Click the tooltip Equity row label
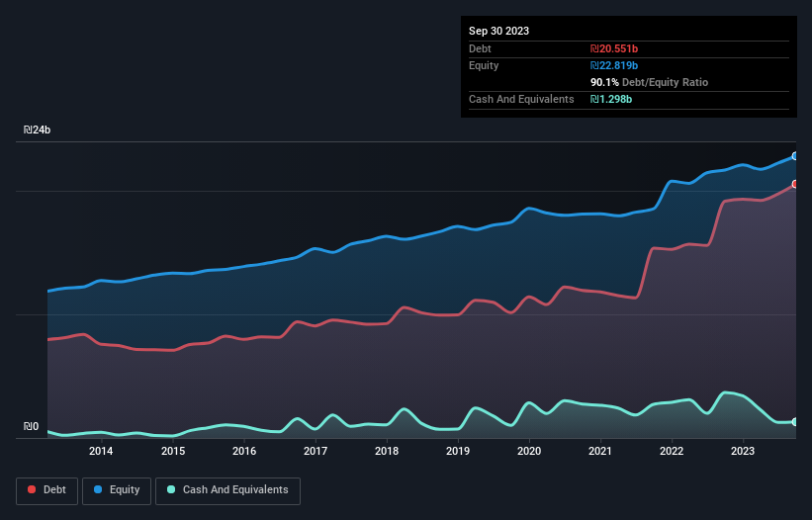This screenshot has width=812, height=520. coord(484,65)
